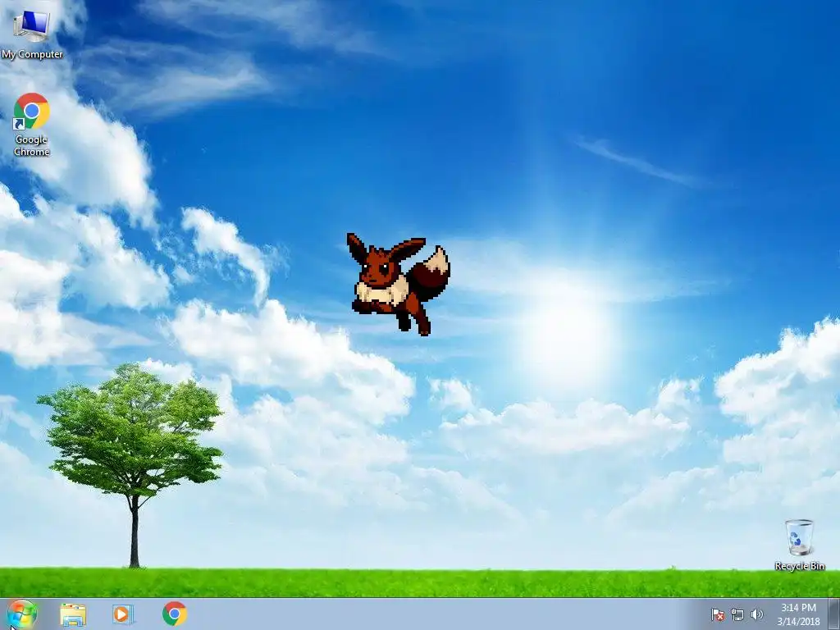
Task: Open the Action Center flag icon
Action: click(x=717, y=614)
